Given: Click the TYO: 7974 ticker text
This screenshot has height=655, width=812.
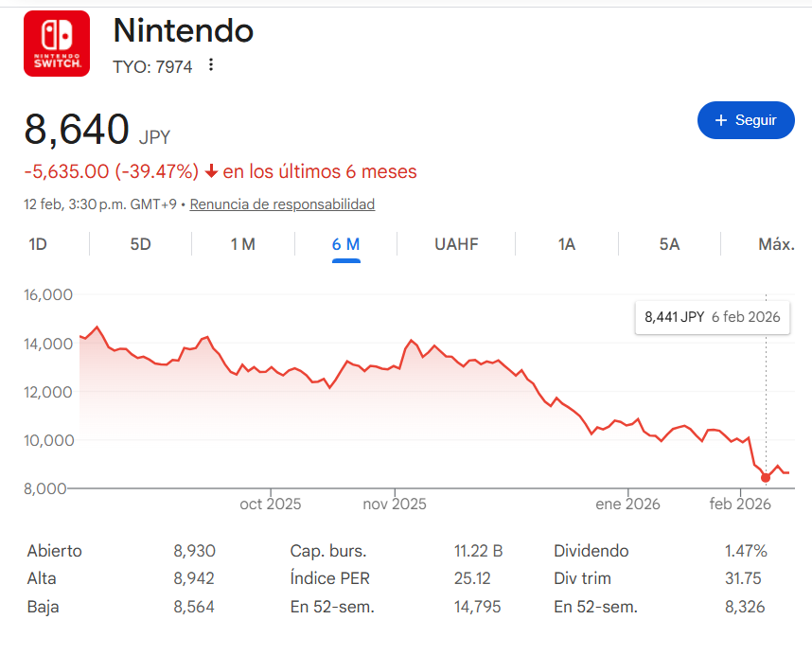Looking at the screenshot, I should [152, 66].
